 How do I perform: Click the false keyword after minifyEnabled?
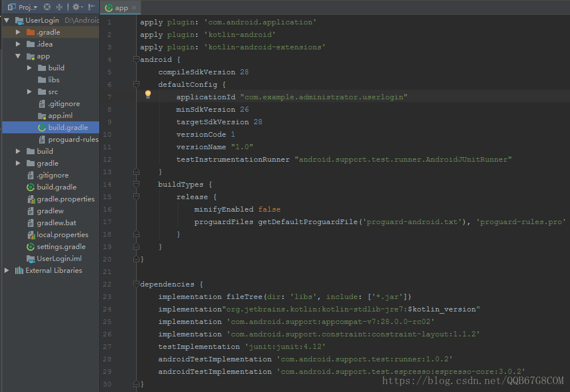269,209
